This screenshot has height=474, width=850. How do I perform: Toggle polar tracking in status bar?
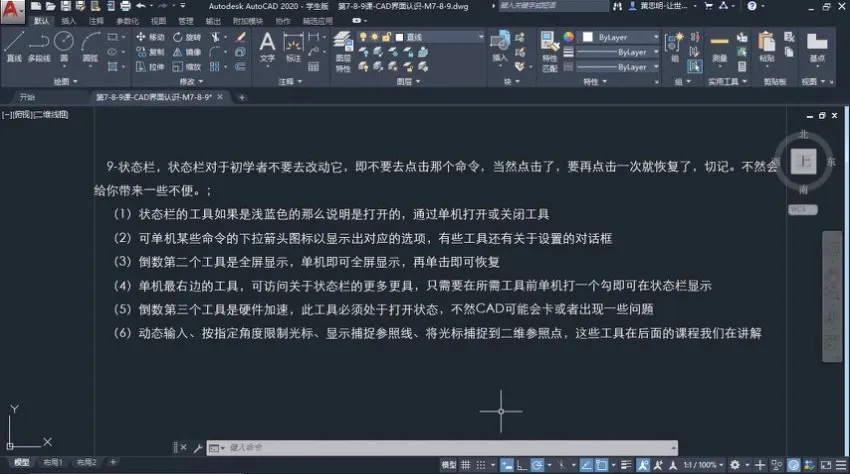click(x=537, y=465)
